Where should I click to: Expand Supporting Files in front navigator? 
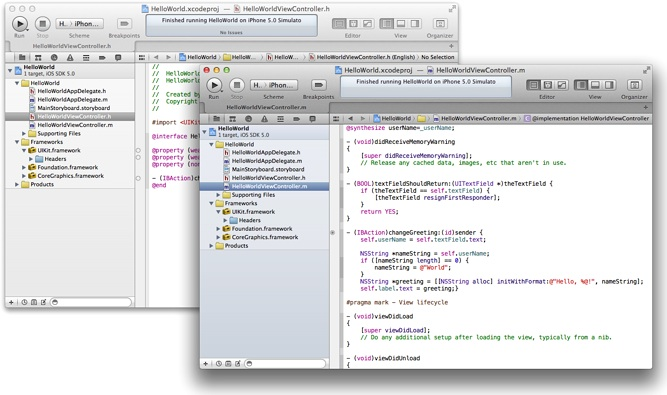click(218, 195)
